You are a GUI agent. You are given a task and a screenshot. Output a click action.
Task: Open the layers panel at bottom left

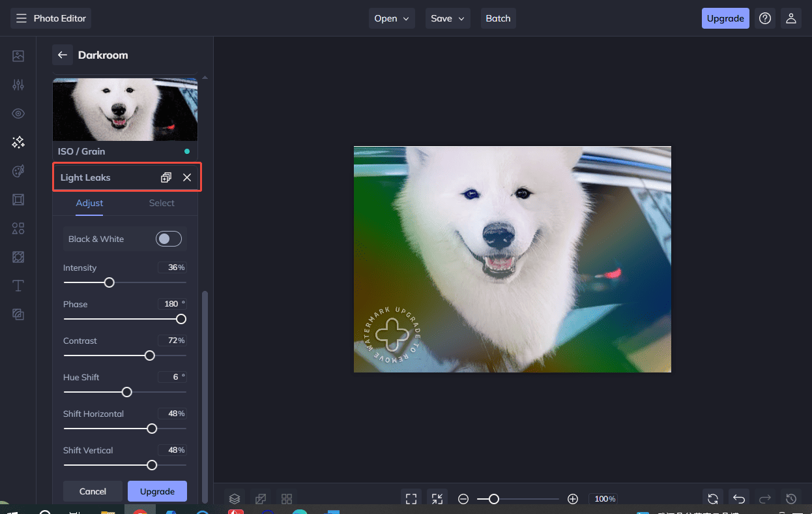coord(234,498)
